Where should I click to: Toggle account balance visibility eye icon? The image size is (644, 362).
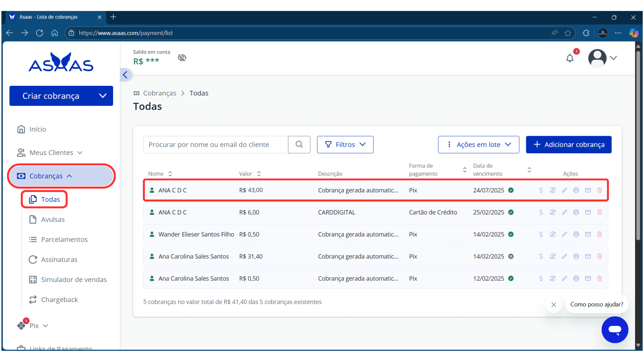(182, 58)
